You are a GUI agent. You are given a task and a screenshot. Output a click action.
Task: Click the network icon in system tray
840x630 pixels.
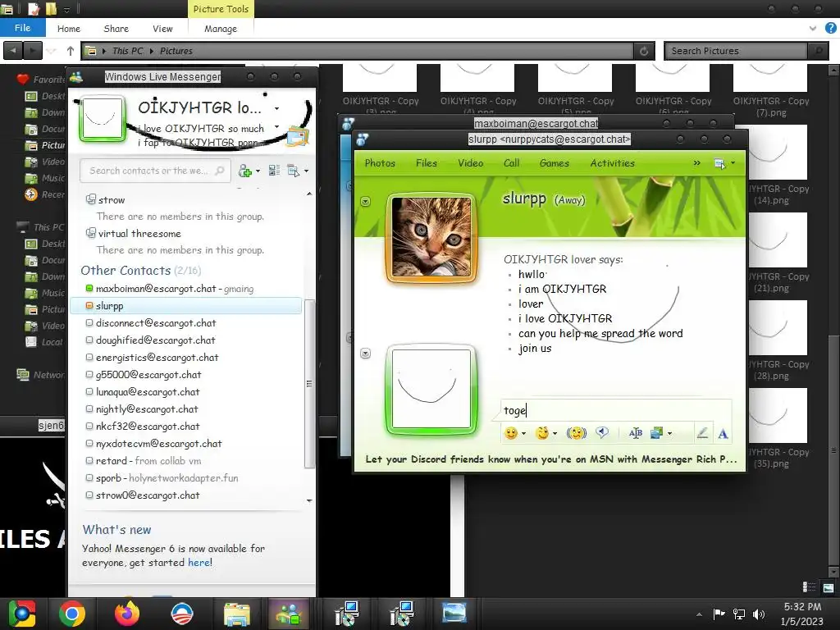[739, 614]
